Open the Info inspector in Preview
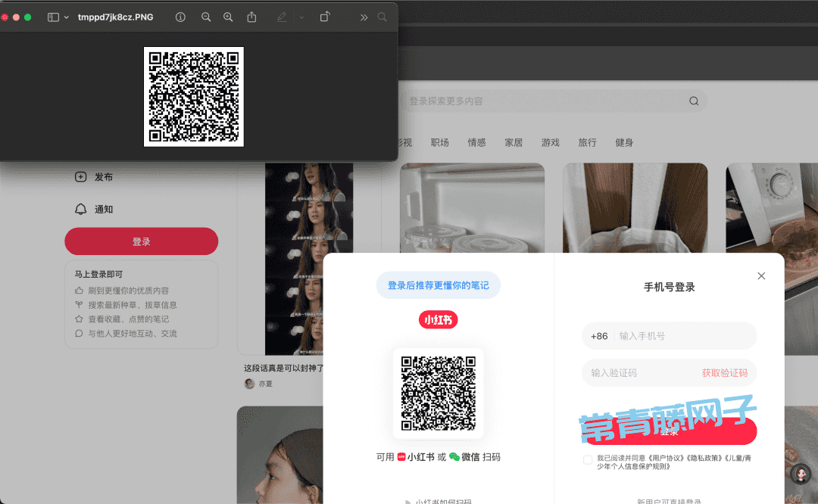 click(x=180, y=17)
